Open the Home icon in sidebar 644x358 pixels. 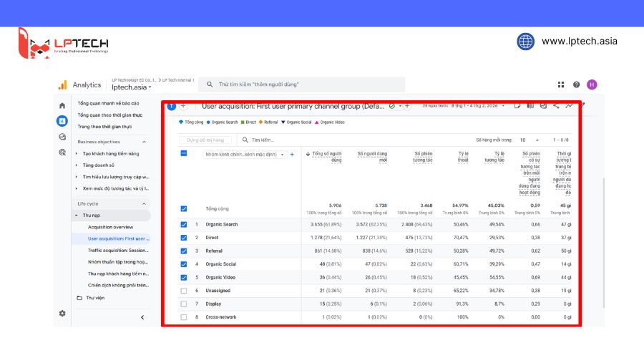(x=62, y=106)
